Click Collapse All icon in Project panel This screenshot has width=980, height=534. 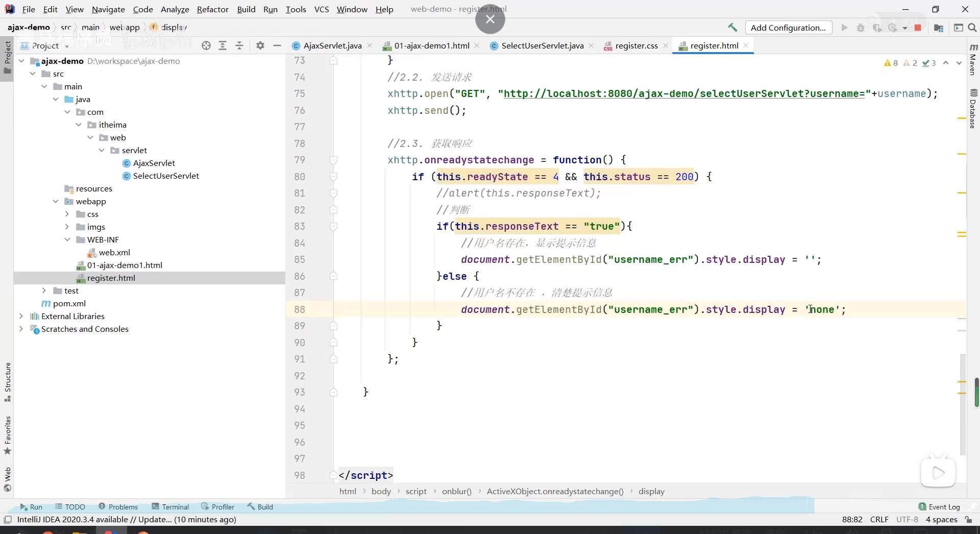click(239, 45)
